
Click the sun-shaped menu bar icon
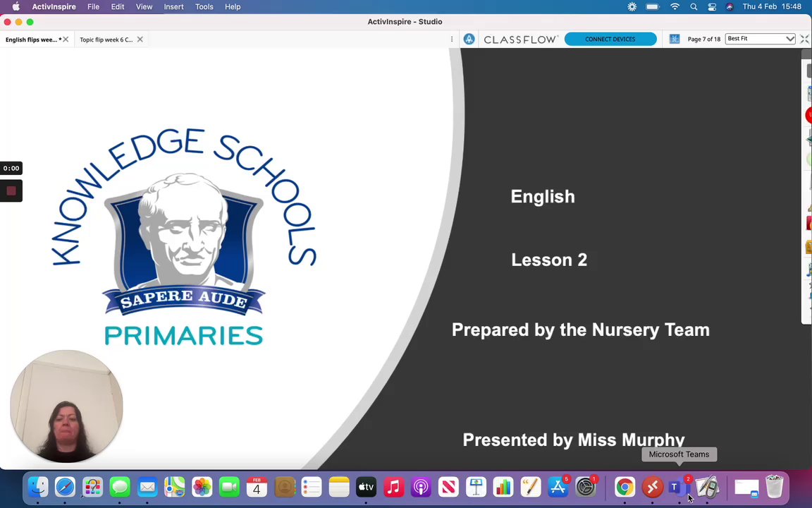coord(632,7)
